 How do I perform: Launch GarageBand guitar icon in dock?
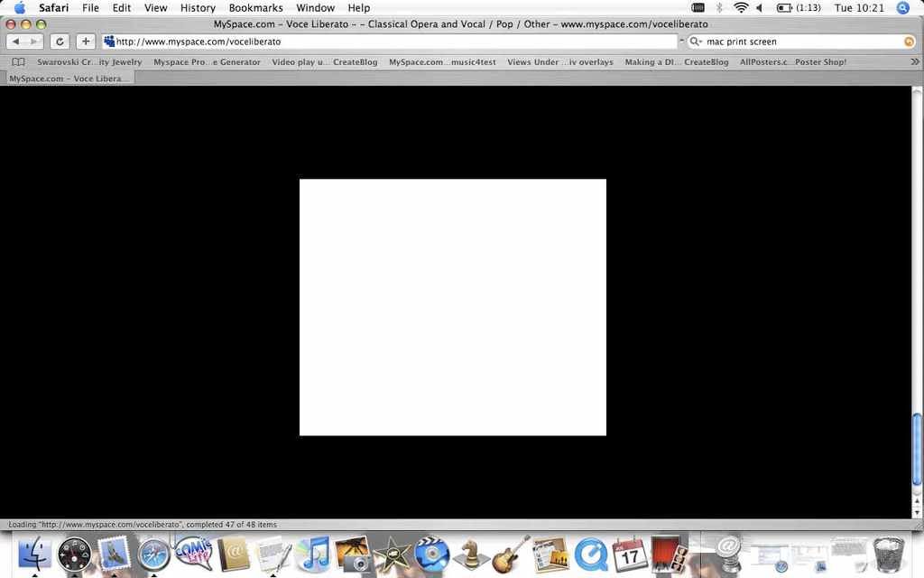pos(511,554)
